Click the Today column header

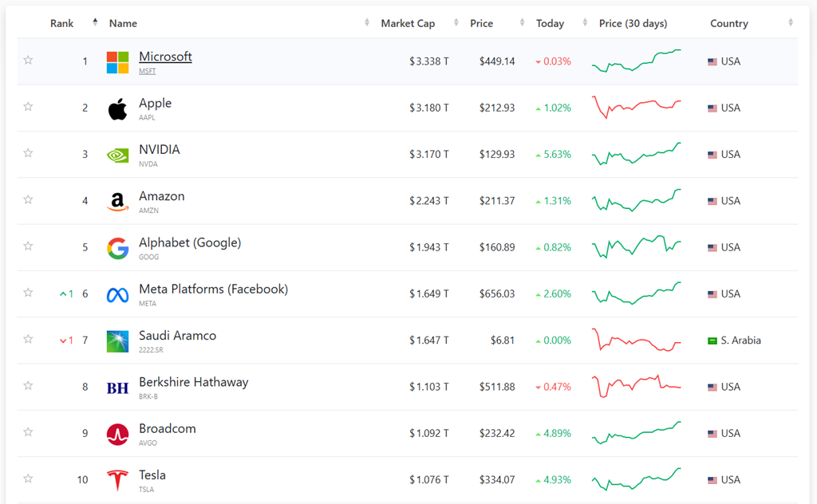(x=551, y=23)
